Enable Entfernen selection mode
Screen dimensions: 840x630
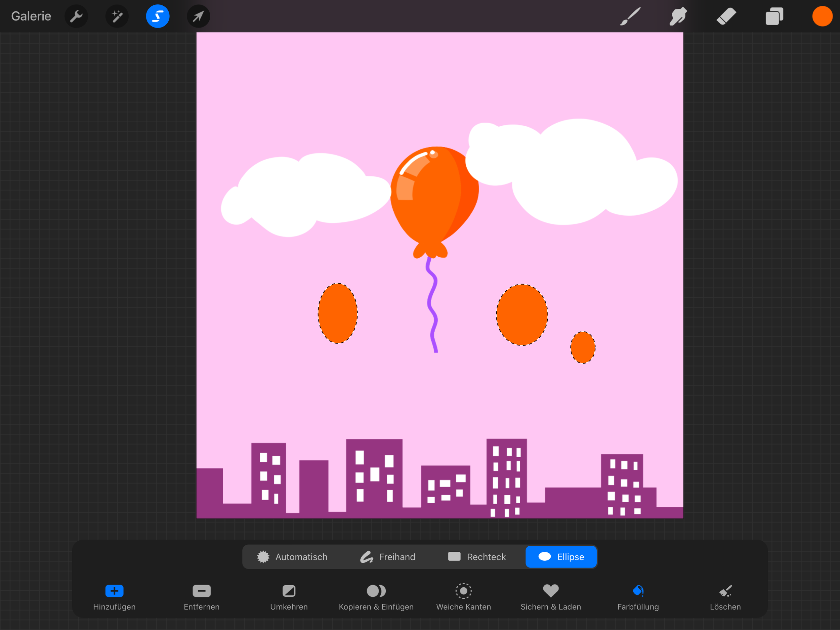point(202,597)
